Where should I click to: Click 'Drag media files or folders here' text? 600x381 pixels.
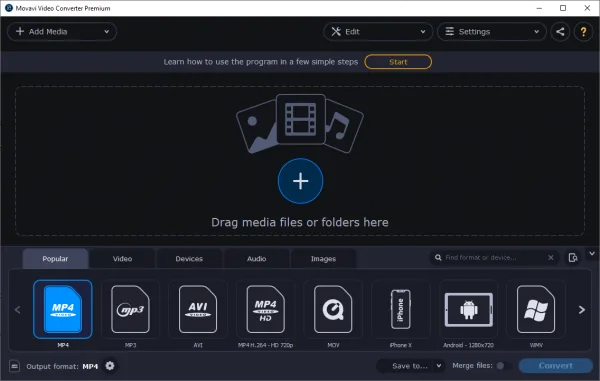click(x=300, y=222)
